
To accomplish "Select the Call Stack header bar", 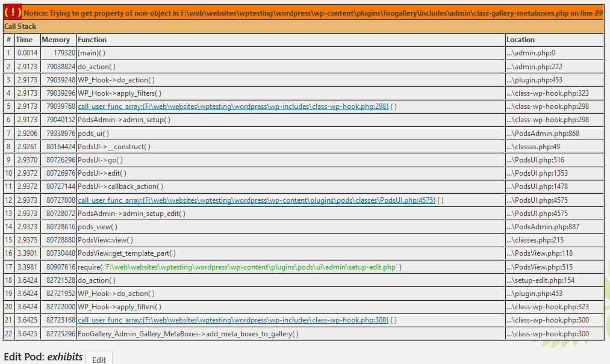I will click(303, 26).
